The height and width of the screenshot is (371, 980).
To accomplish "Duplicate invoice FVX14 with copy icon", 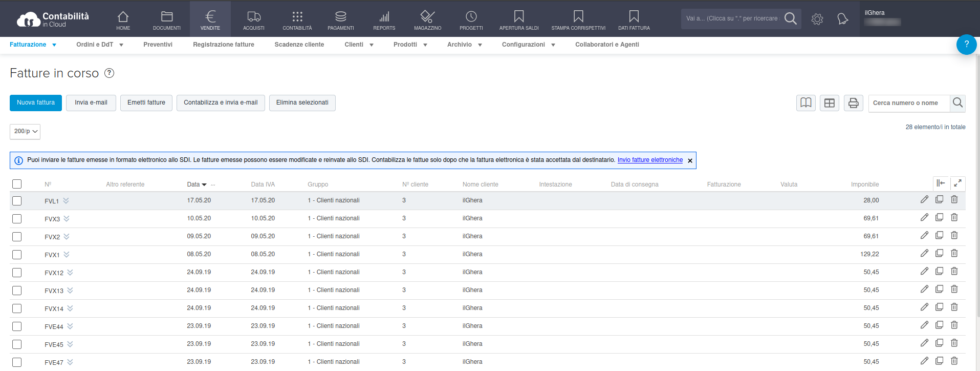I will coord(939,307).
